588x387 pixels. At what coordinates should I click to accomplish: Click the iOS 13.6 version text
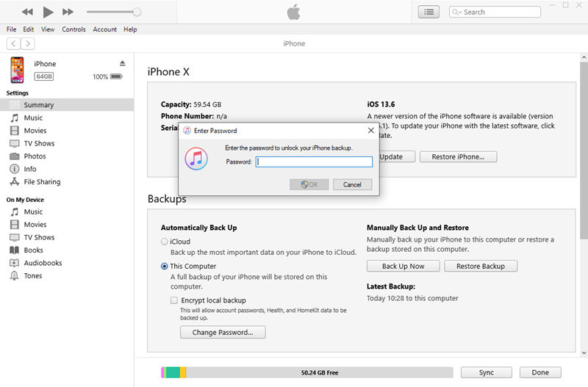[x=381, y=104]
